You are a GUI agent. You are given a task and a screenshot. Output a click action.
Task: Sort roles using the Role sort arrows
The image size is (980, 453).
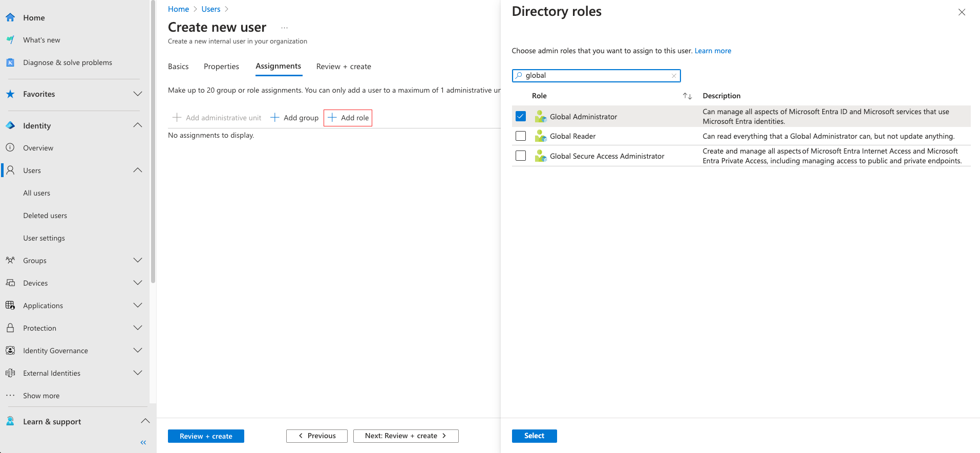pyautogui.click(x=687, y=96)
